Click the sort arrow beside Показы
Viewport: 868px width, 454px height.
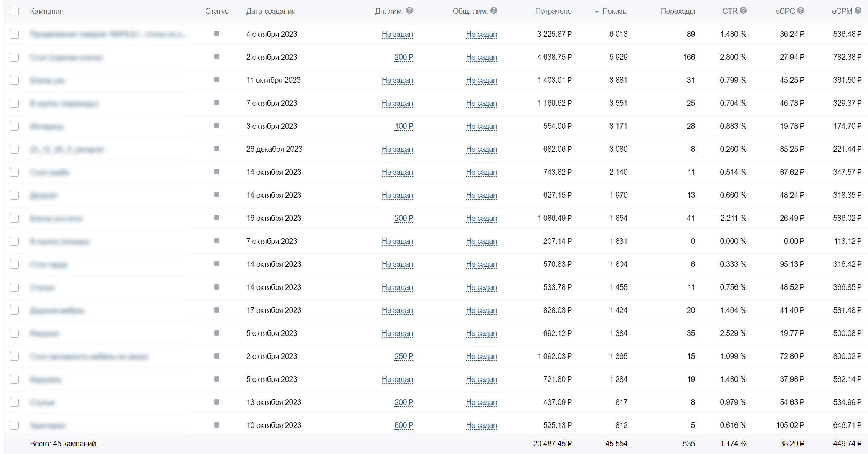pos(596,12)
